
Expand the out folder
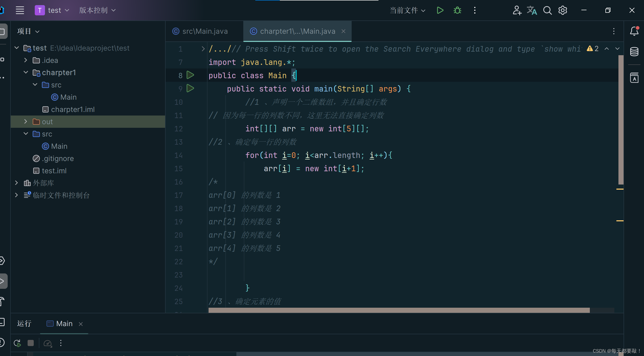click(26, 122)
